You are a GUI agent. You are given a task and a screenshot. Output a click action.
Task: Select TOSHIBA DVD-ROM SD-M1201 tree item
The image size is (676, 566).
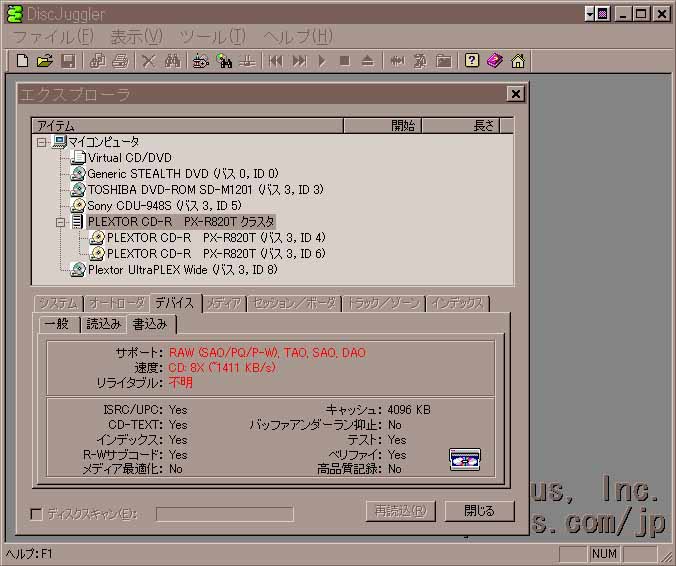coord(206,190)
